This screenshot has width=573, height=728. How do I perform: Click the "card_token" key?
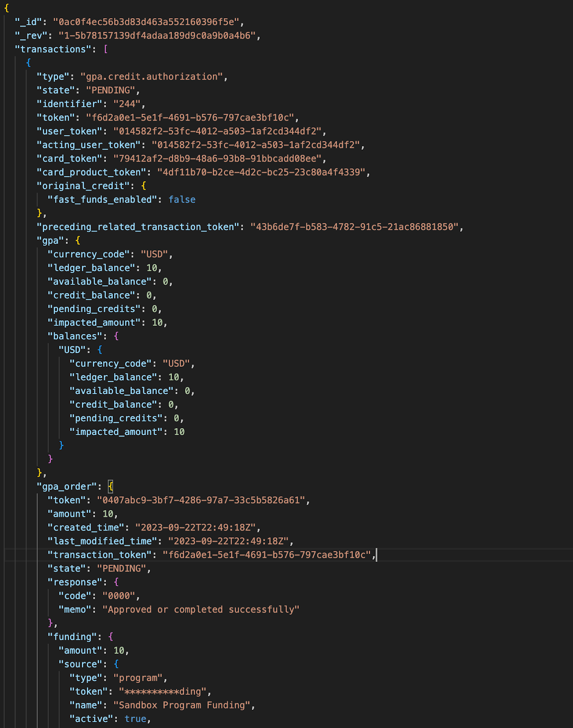(69, 158)
